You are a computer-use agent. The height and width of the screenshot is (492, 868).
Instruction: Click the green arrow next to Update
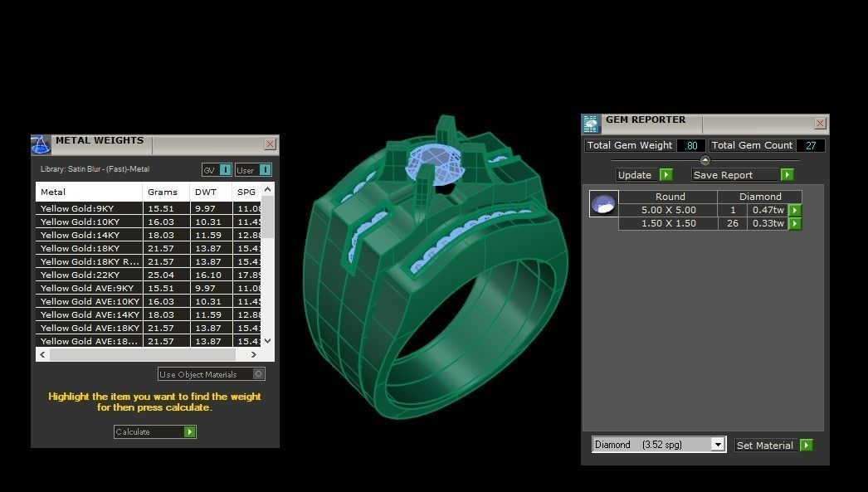666,175
